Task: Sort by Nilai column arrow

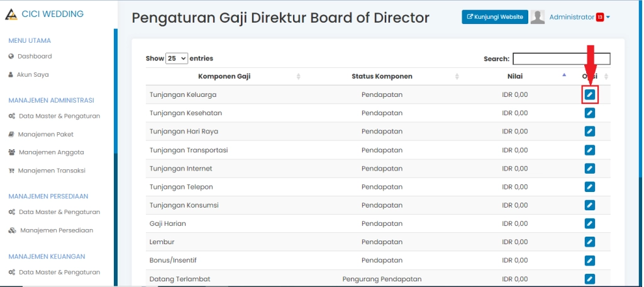Action: (x=564, y=76)
